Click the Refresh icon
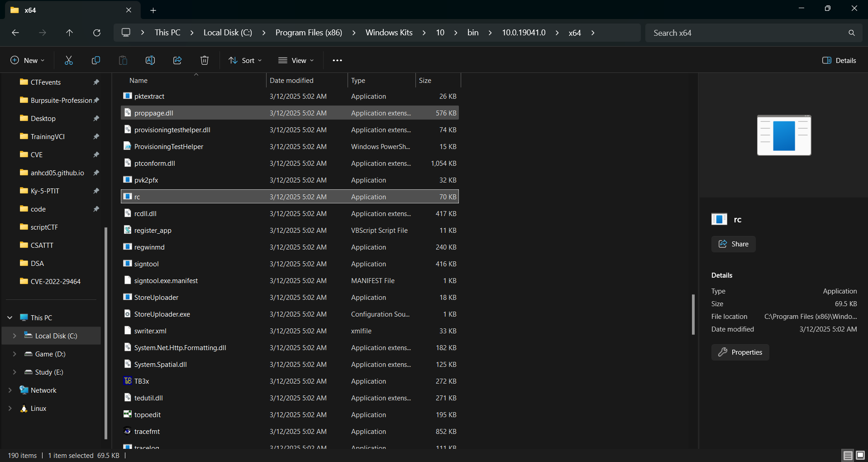 pyautogui.click(x=96, y=33)
